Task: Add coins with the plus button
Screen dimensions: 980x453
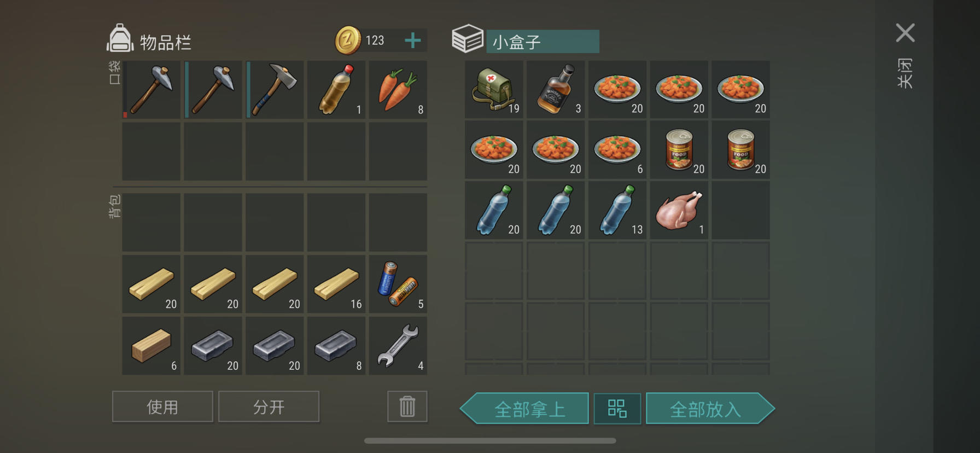Action: click(x=413, y=40)
